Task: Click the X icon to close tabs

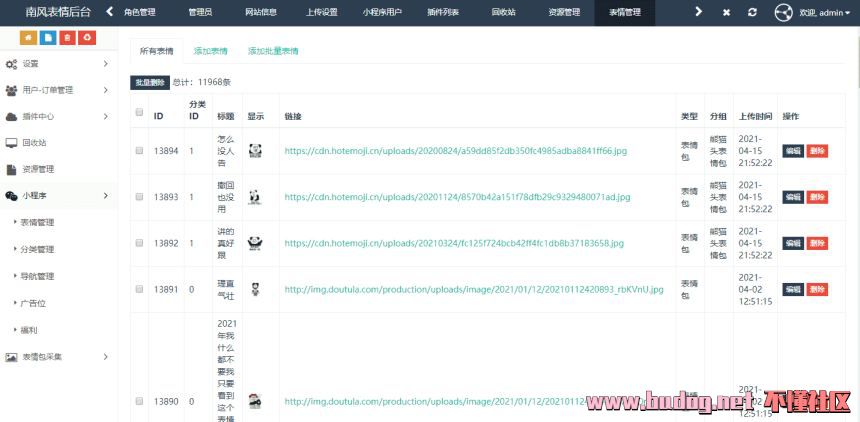Action: pyautogui.click(x=725, y=12)
